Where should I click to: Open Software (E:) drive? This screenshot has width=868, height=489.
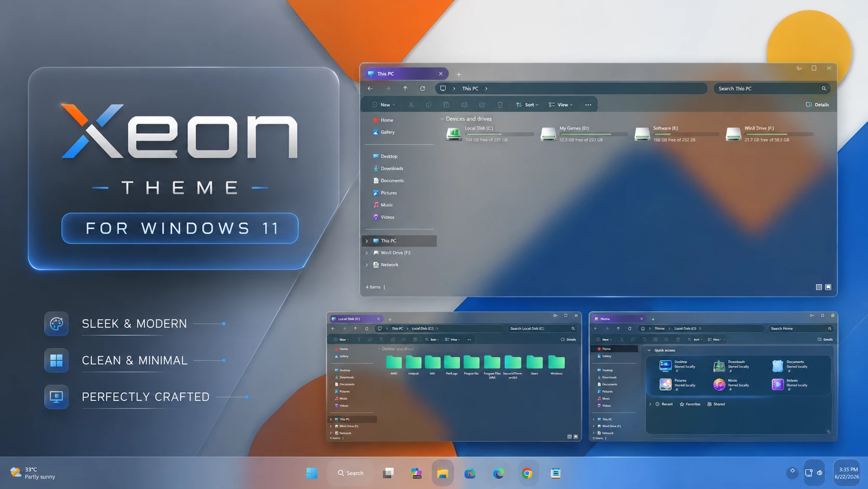[x=677, y=134]
